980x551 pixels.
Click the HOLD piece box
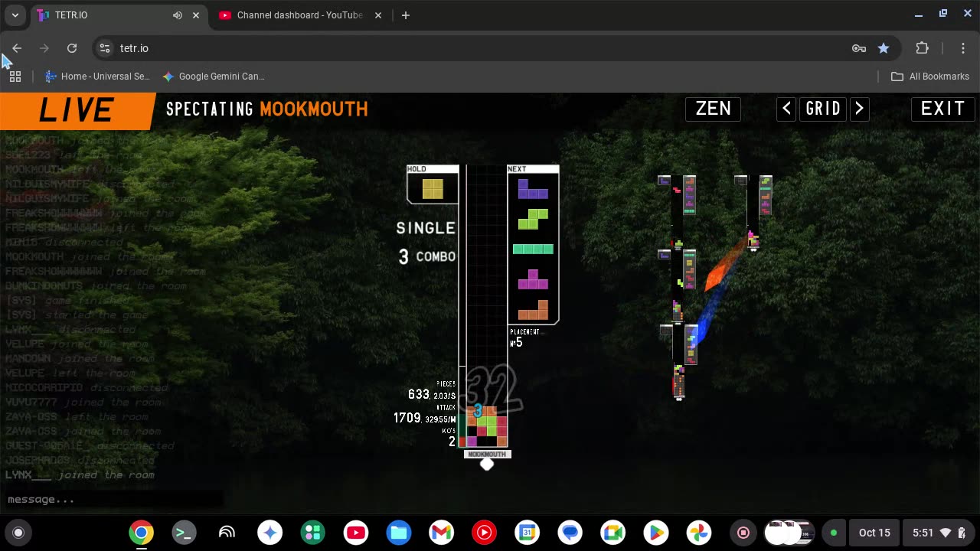tap(433, 184)
